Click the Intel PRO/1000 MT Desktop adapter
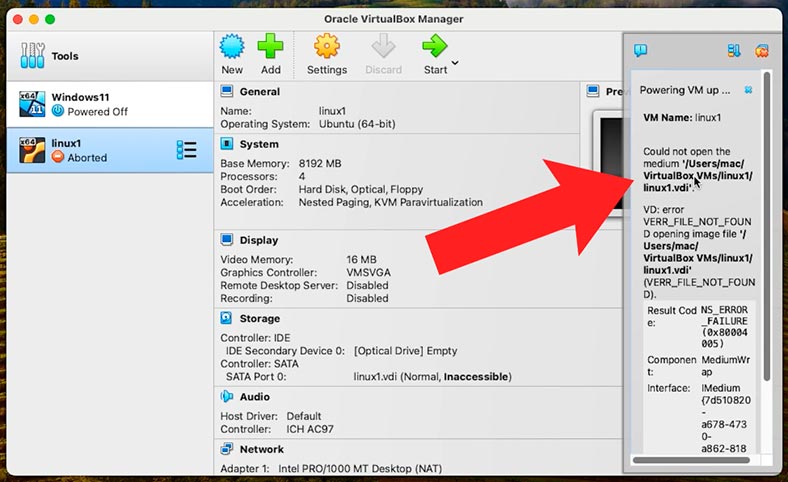The width and height of the screenshot is (788, 482). [360, 468]
